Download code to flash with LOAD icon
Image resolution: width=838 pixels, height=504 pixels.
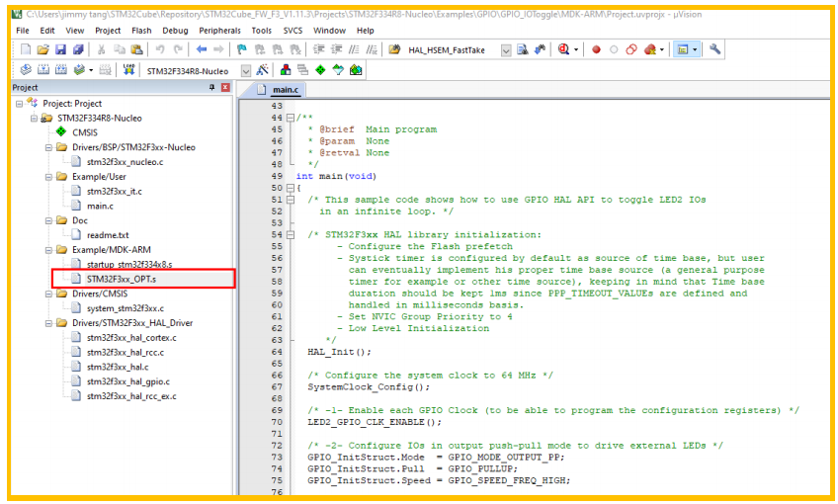128,70
